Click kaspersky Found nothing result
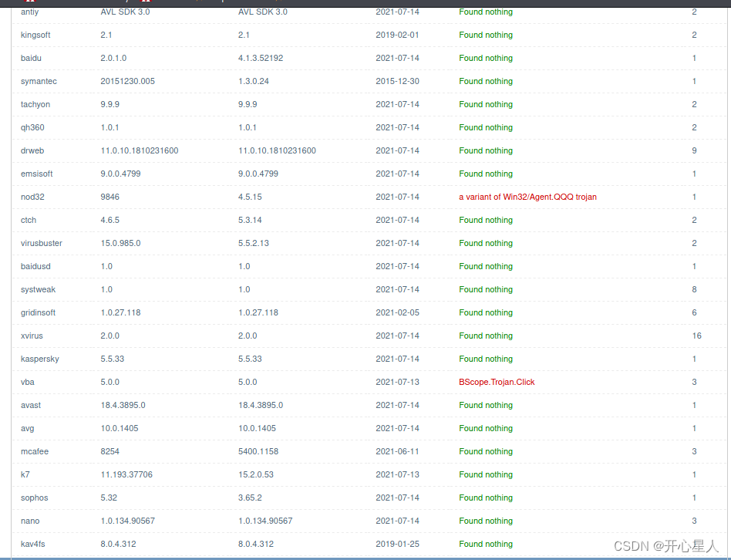 tap(486, 359)
